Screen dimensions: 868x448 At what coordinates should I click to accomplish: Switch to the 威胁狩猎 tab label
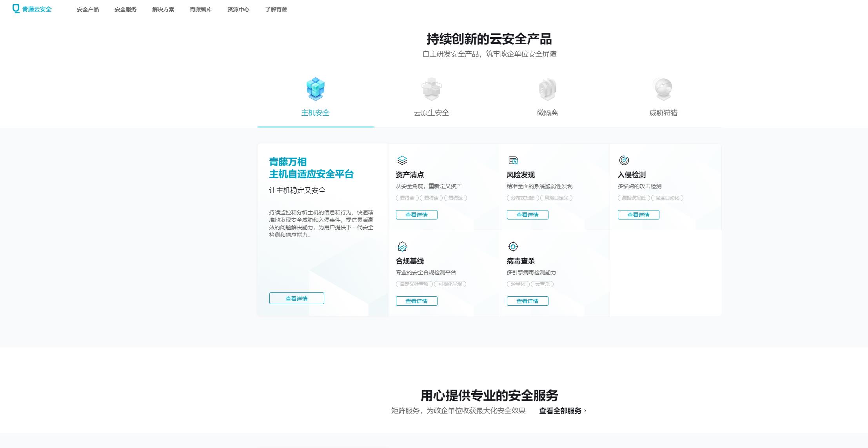663,113
